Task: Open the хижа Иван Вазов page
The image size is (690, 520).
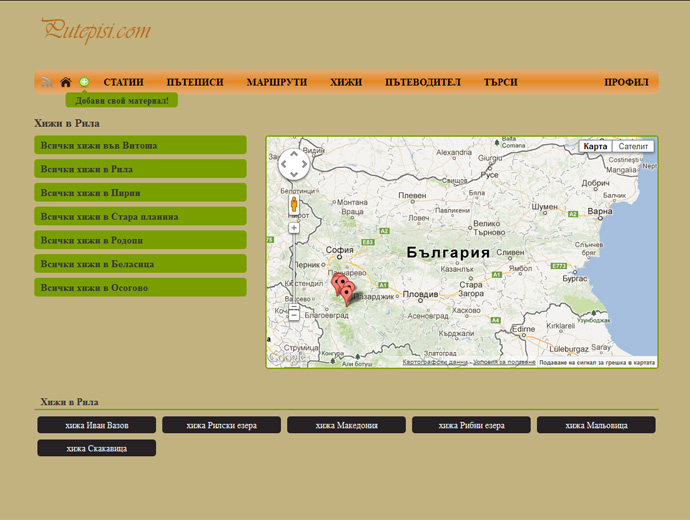Action: pos(97,425)
